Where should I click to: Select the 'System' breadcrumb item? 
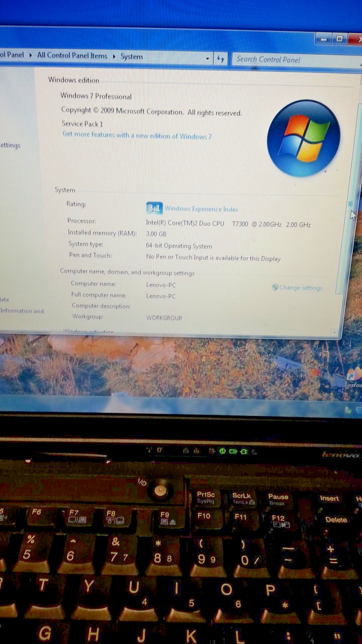(132, 56)
